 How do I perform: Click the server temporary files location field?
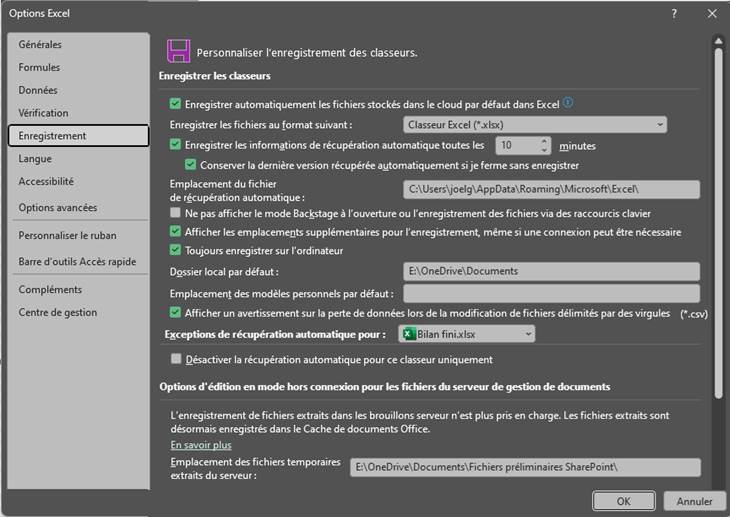(525, 467)
